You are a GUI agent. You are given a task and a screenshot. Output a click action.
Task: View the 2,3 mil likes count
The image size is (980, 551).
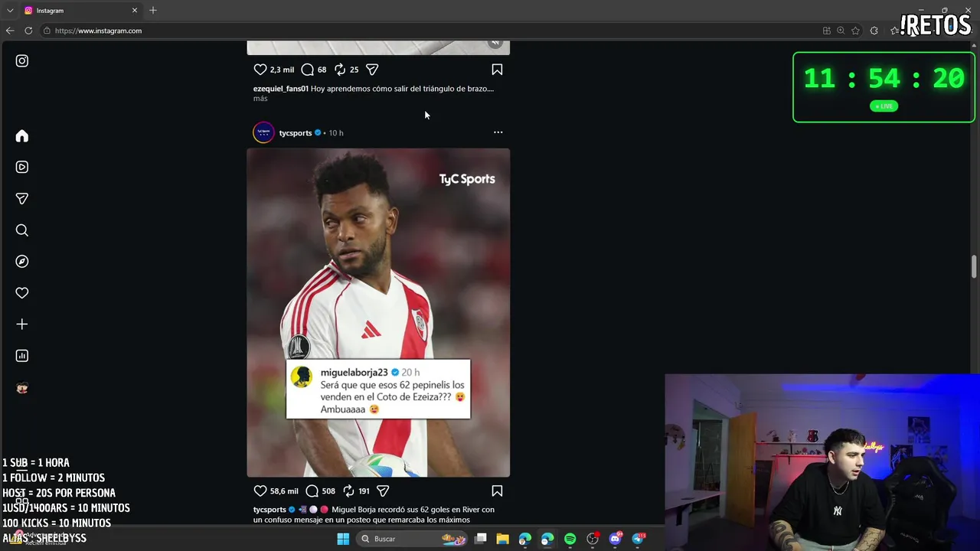(282, 69)
